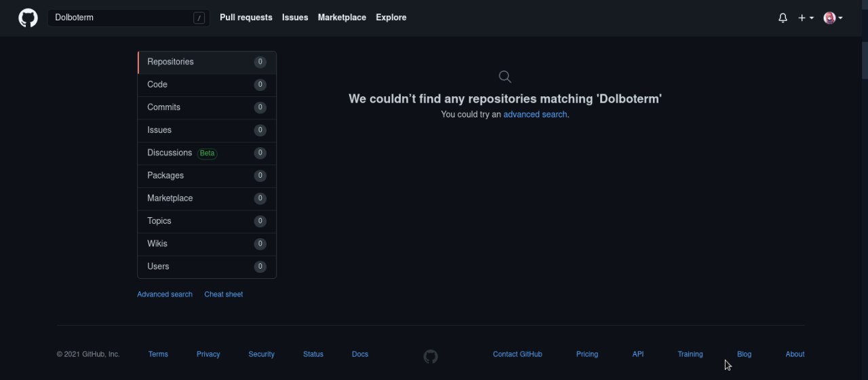This screenshot has width=868, height=380.
Task: Open the Docs footer link
Action: pyautogui.click(x=360, y=354)
